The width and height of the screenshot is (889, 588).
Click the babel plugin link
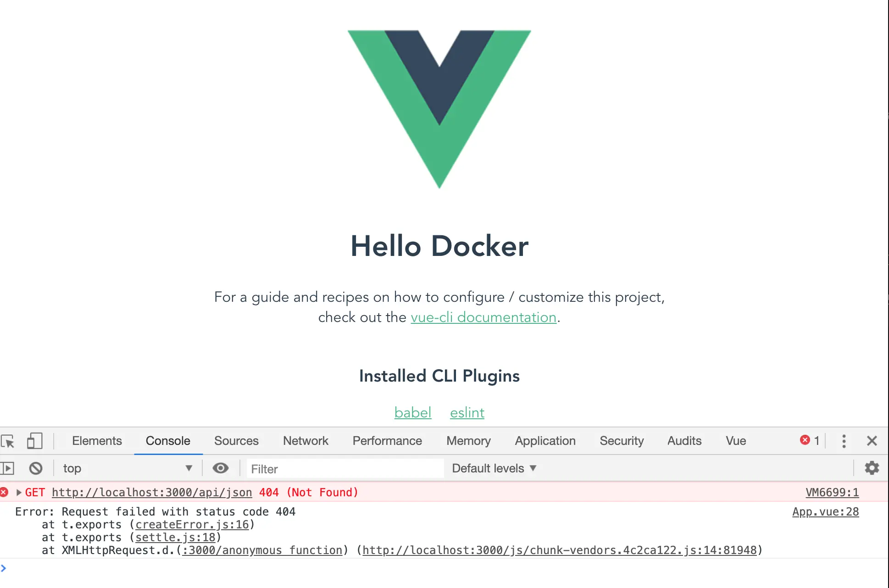[x=412, y=412]
